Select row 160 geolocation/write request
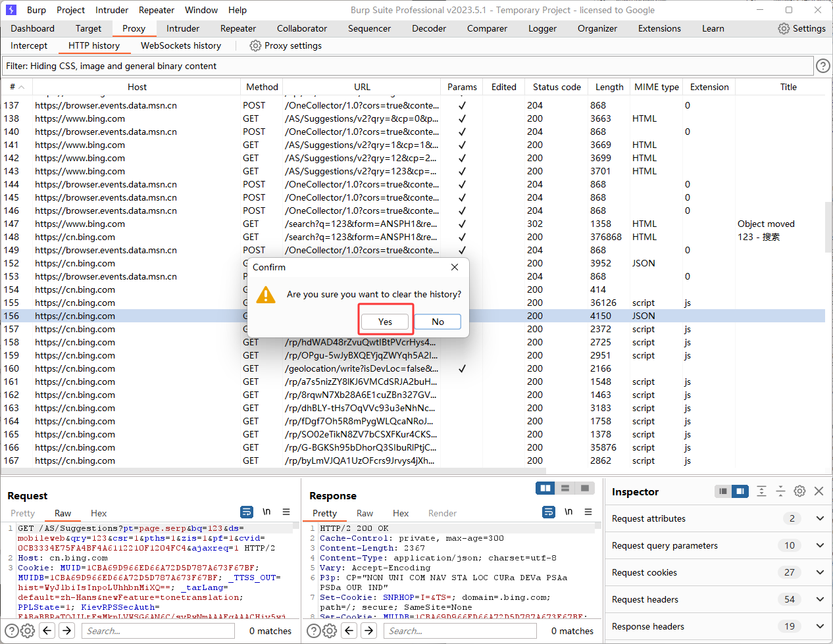Screen dimensions: 833x644 (413, 368)
